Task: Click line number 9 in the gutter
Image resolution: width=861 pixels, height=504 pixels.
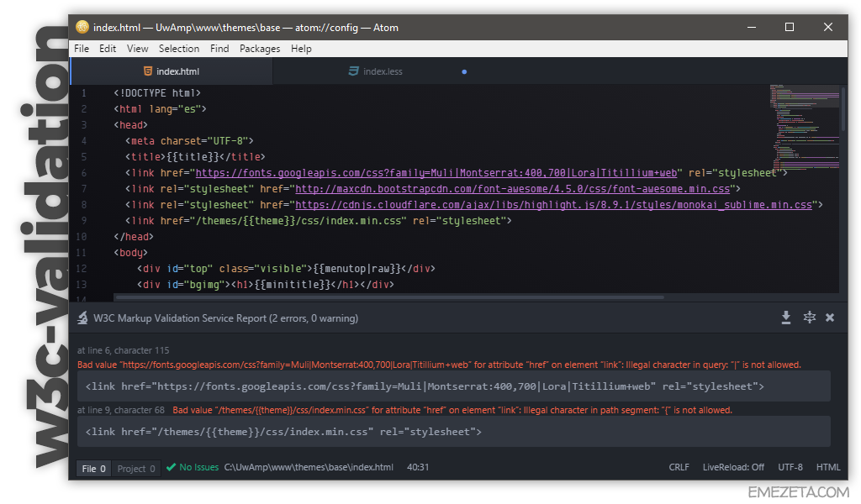Action: (83, 220)
